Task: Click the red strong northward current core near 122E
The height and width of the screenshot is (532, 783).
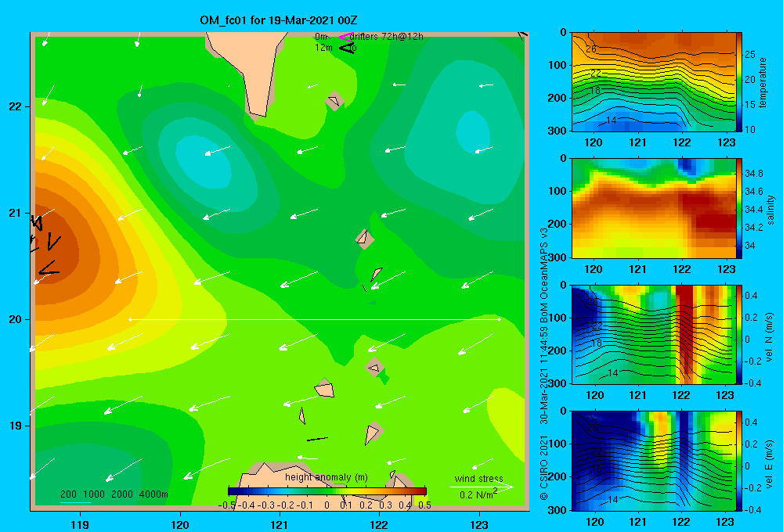Action: (x=685, y=332)
